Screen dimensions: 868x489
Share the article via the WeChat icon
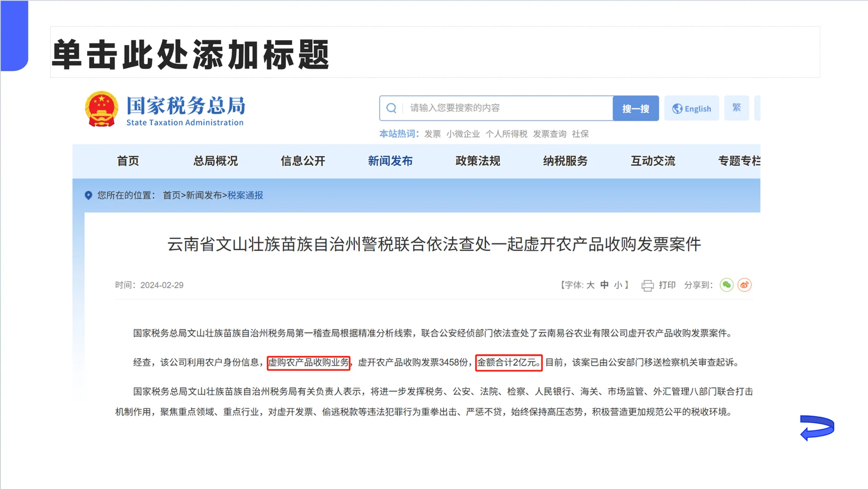point(726,285)
